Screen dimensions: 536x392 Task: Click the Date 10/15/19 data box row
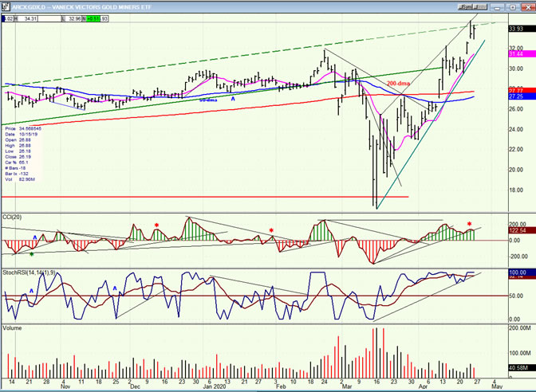22,134
